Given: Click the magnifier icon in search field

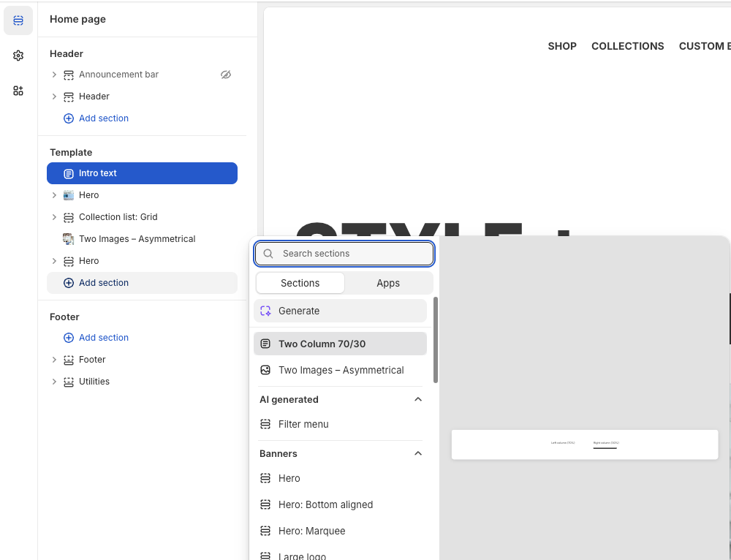Looking at the screenshot, I should [268, 254].
